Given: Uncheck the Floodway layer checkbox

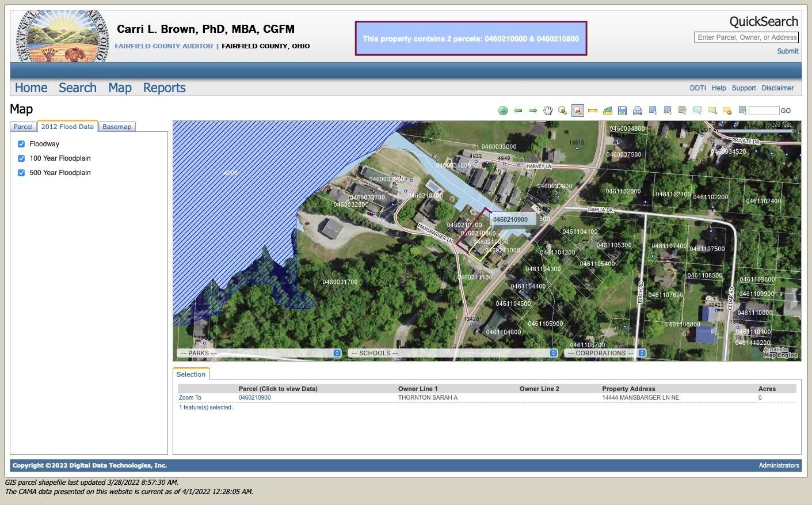Looking at the screenshot, I should [21, 144].
